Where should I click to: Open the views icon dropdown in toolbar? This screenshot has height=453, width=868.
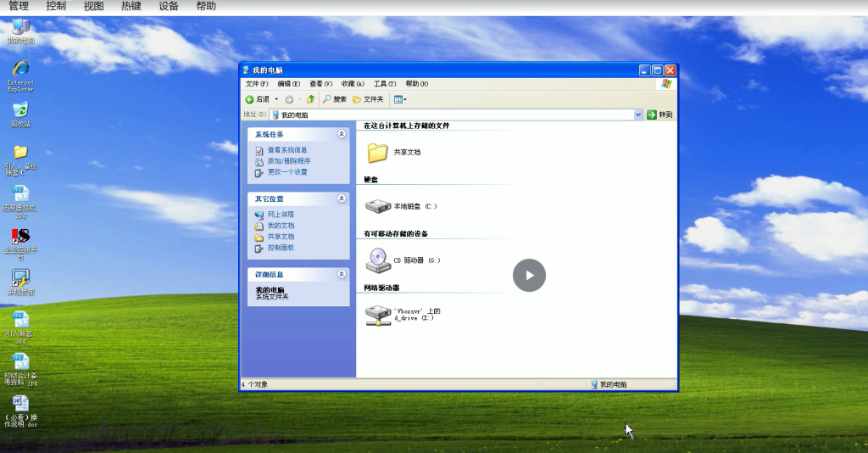tap(400, 100)
